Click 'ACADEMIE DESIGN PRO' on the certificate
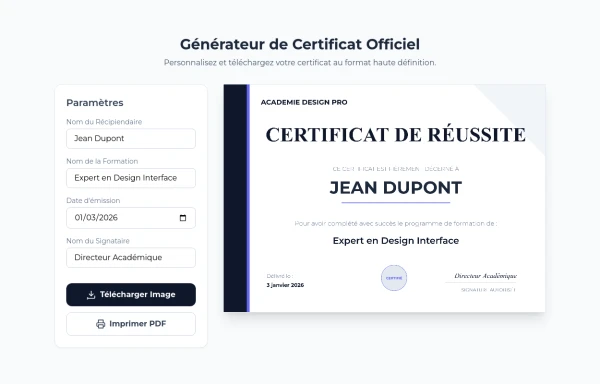Screen dimensions: 600x384 click(x=304, y=102)
